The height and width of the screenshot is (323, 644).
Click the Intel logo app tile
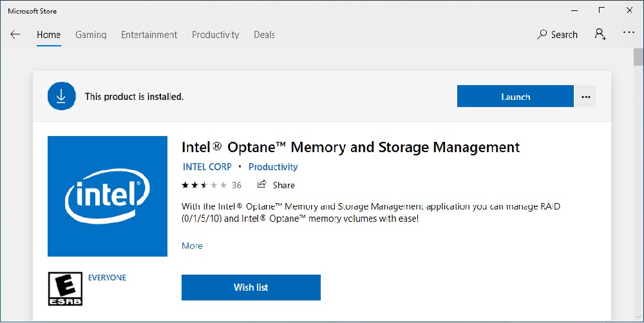click(x=108, y=196)
